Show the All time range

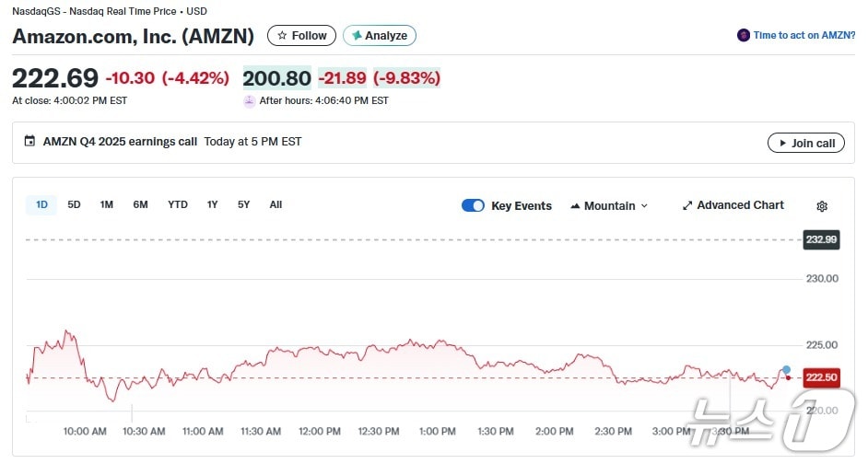pyautogui.click(x=276, y=205)
